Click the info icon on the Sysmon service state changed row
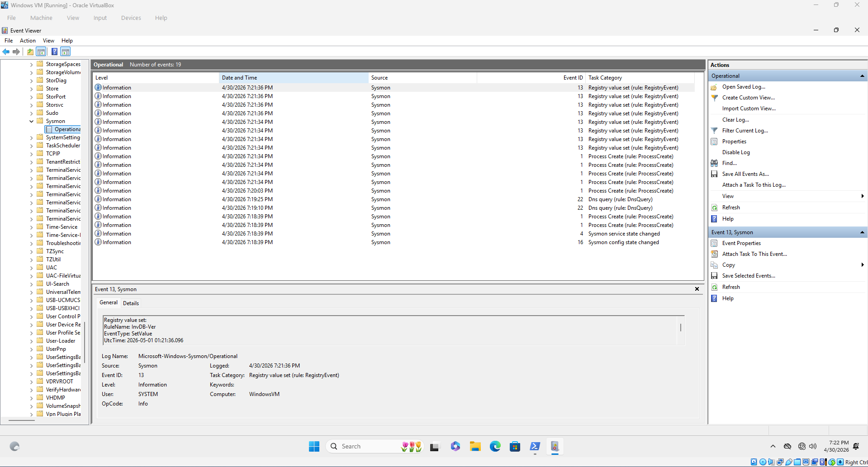This screenshot has width=868, height=467. (x=98, y=234)
